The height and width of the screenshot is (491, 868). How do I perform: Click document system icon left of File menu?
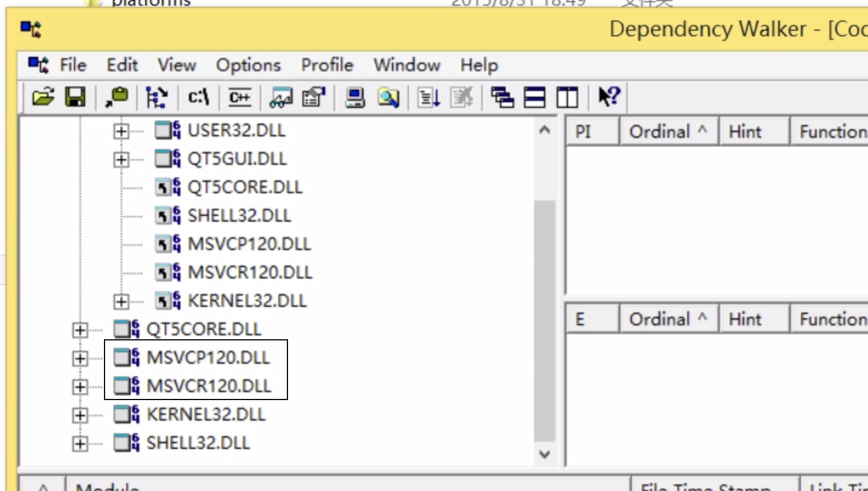tap(39, 65)
